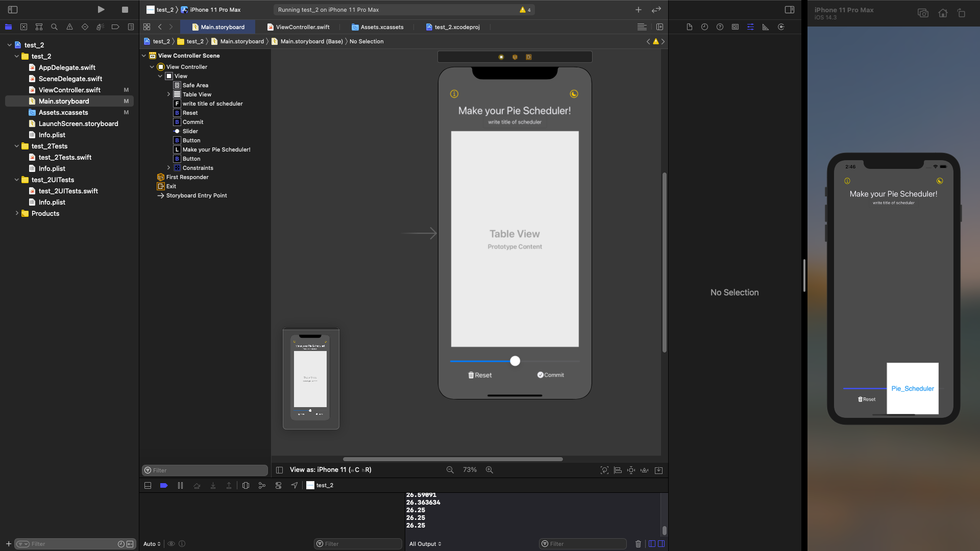Image resolution: width=980 pixels, height=551 pixels.
Task: Drag the Slider control in canvas view
Action: [515, 361]
